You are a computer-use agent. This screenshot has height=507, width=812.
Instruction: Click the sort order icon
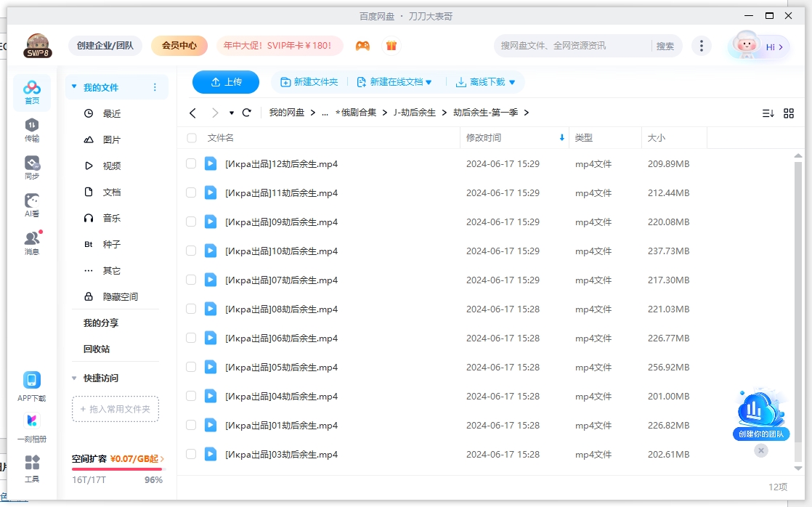point(768,113)
